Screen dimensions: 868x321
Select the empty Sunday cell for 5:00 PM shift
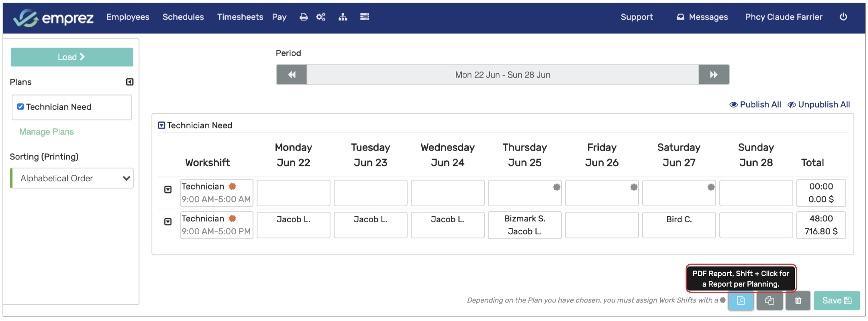(756, 225)
